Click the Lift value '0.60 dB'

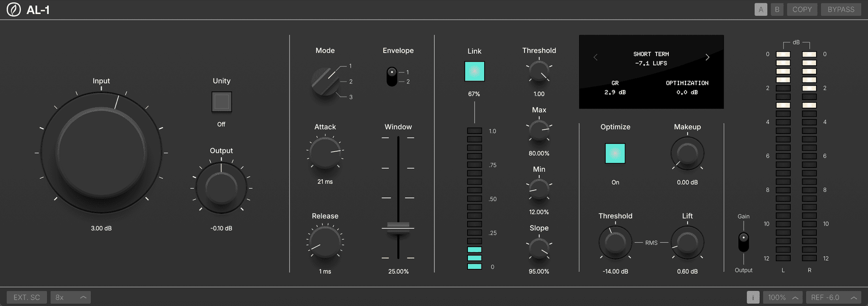pyautogui.click(x=687, y=272)
